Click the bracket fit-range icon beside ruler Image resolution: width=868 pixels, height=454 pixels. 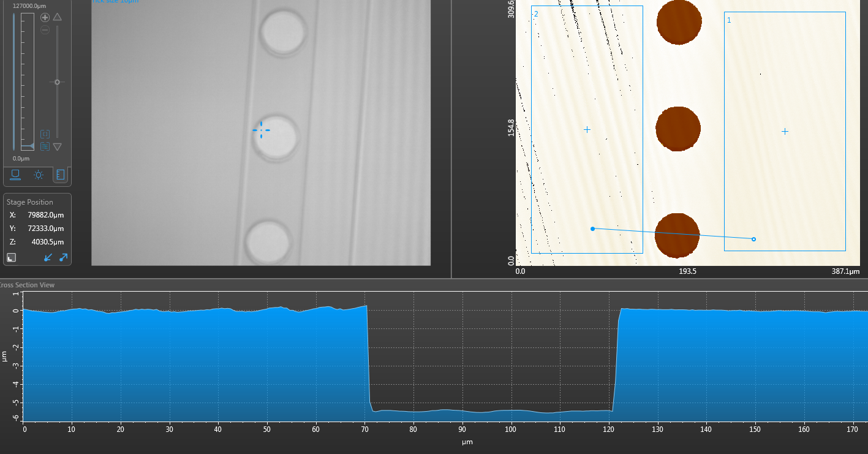[x=45, y=134]
